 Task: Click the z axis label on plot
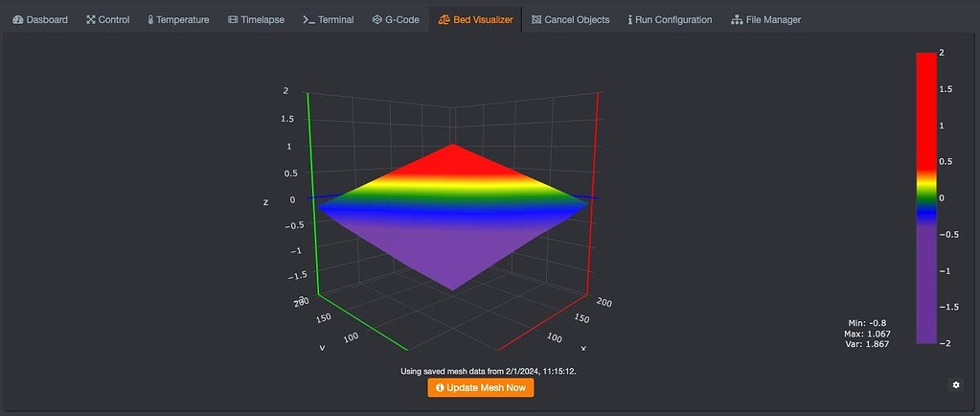(265, 202)
